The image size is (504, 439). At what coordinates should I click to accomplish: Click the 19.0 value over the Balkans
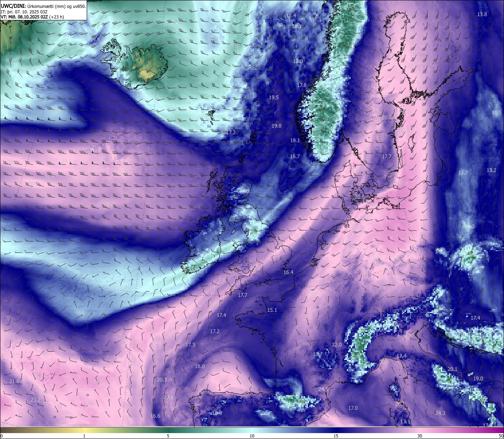[x=478, y=378]
